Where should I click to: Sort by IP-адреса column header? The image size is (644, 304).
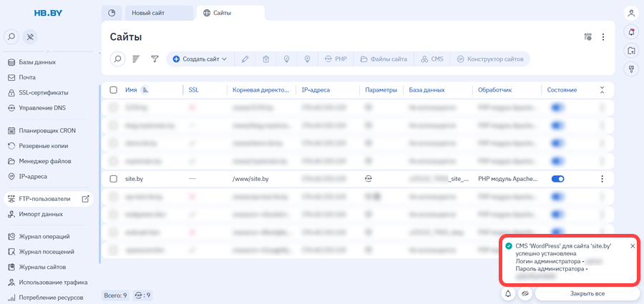[x=316, y=90]
